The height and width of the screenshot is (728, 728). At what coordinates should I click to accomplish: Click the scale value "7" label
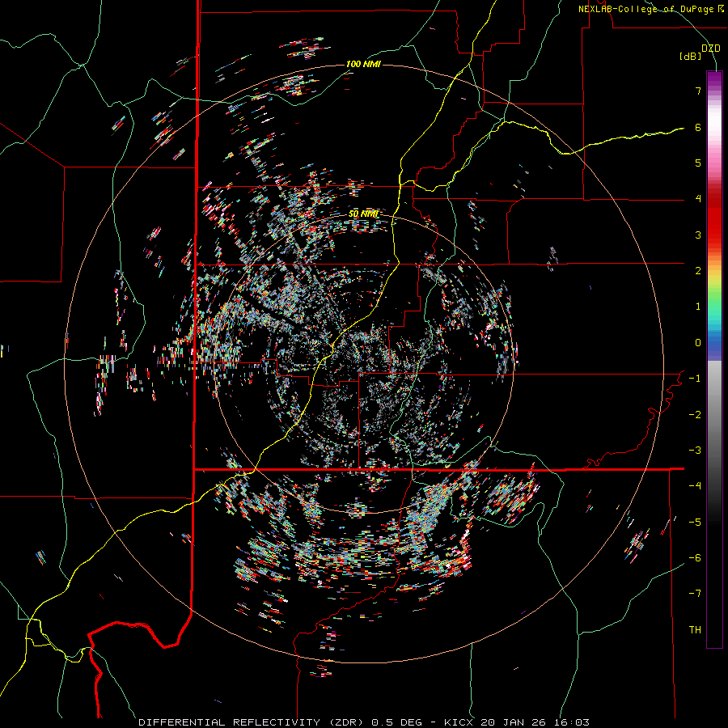pyautogui.click(x=698, y=91)
